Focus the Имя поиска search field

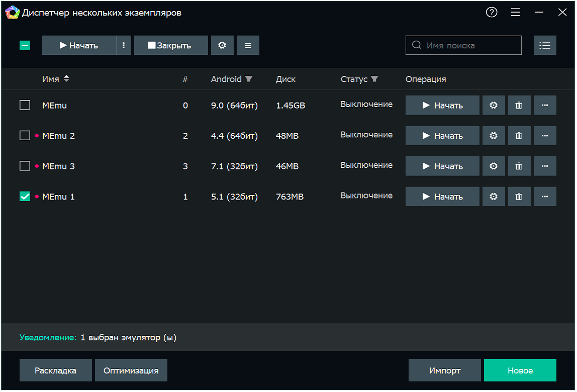pos(463,45)
